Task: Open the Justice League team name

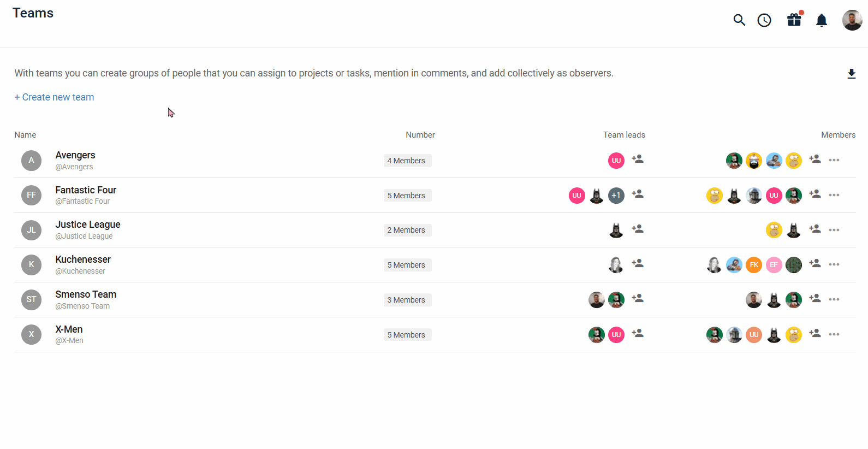Action: point(88,225)
